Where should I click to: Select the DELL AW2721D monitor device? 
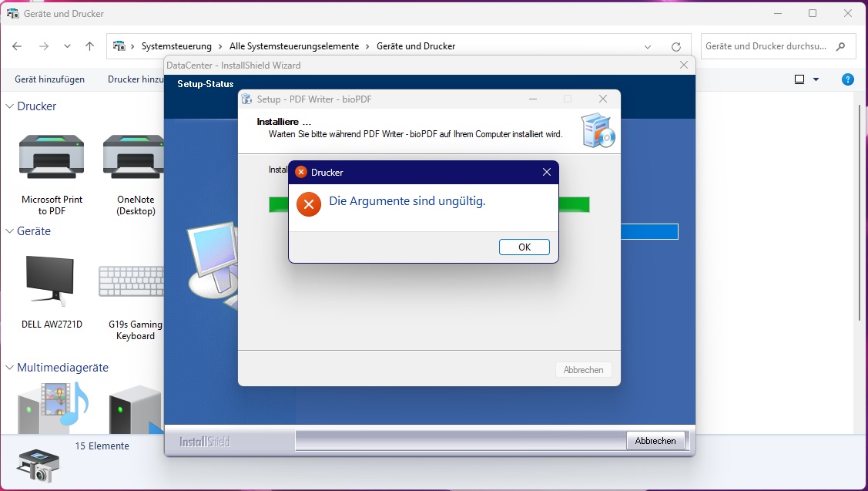coord(52,292)
